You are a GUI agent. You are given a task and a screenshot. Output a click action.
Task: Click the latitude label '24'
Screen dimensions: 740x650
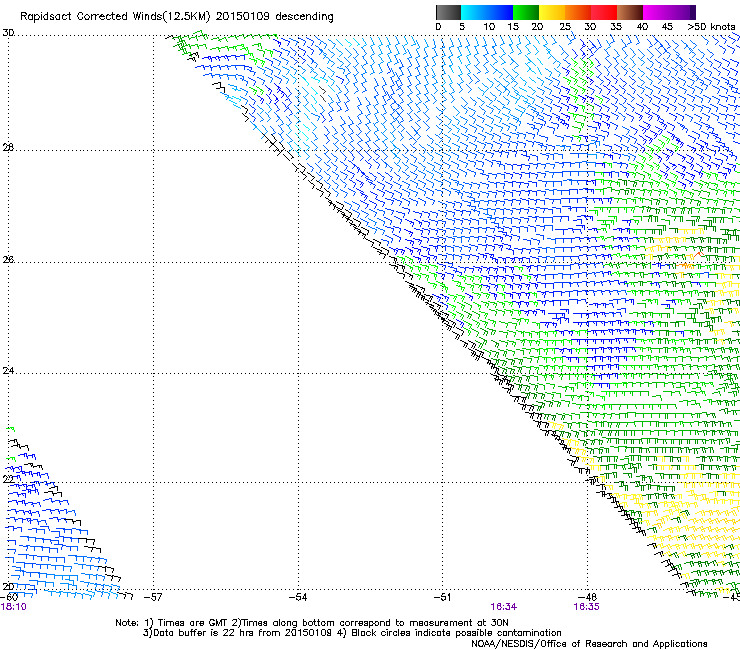click(8, 371)
